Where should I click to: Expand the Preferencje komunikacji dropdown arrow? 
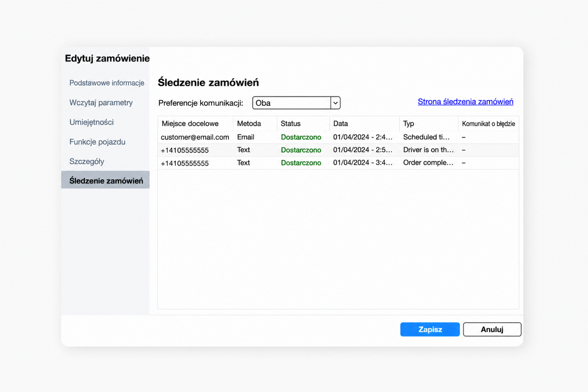coord(335,103)
